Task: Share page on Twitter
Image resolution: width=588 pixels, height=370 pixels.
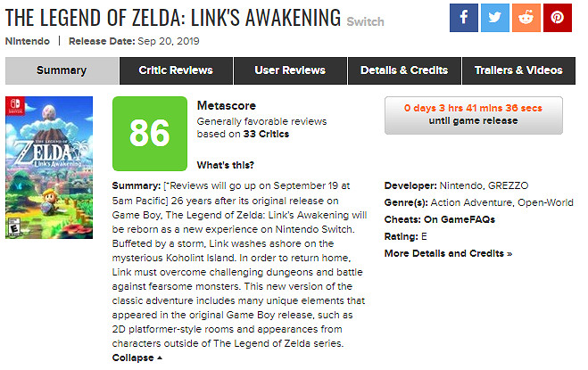Action: pyautogui.click(x=494, y=18)
